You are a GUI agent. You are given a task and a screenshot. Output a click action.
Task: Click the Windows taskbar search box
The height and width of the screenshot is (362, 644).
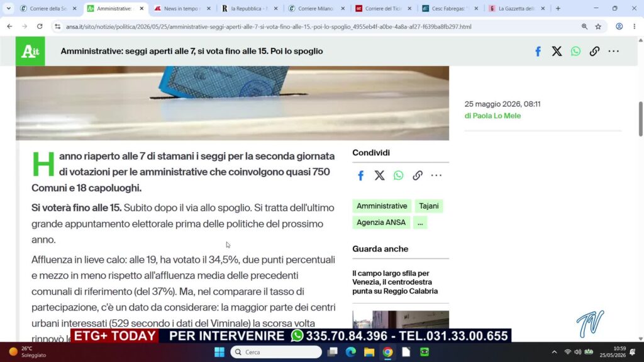(276, 352)
